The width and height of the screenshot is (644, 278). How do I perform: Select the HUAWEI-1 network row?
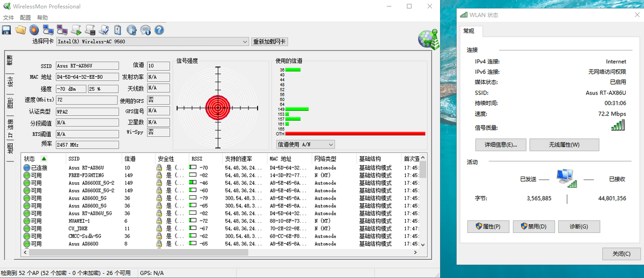click(220, 221)
